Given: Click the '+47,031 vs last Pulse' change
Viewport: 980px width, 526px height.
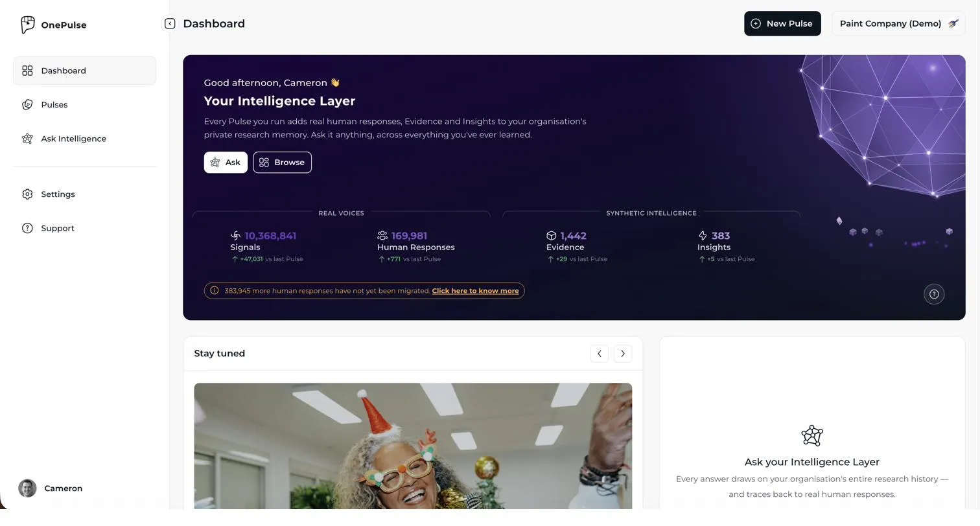Looking at the screenshot, I should pyautogui.click(x=267, y=259).
